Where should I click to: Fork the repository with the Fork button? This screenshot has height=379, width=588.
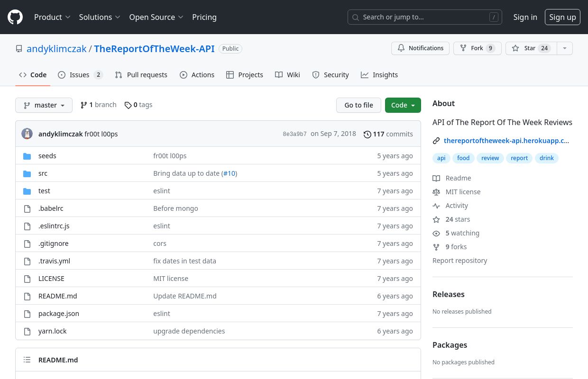478,48
